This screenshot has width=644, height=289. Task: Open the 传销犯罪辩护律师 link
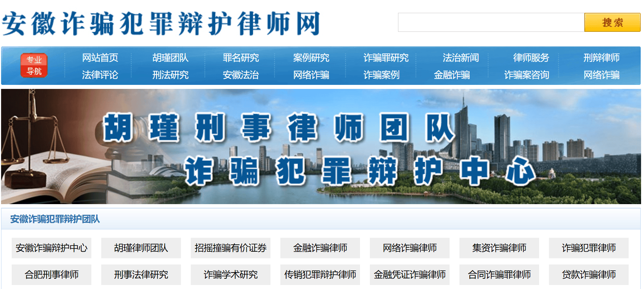320,275
